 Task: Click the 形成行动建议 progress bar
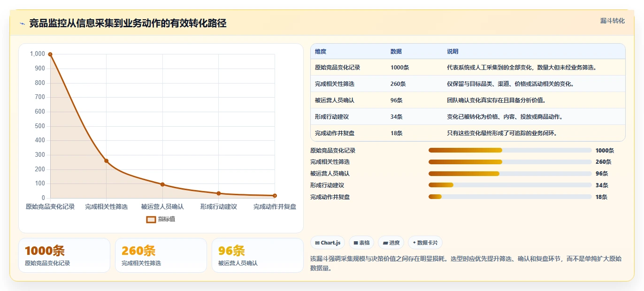tap(510, 185)
